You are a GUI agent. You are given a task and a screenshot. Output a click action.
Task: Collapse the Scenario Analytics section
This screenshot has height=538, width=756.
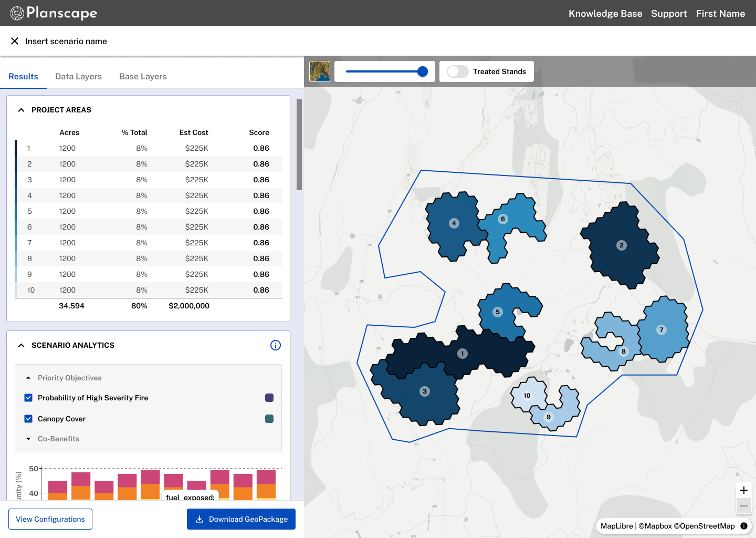coord(21,345)
